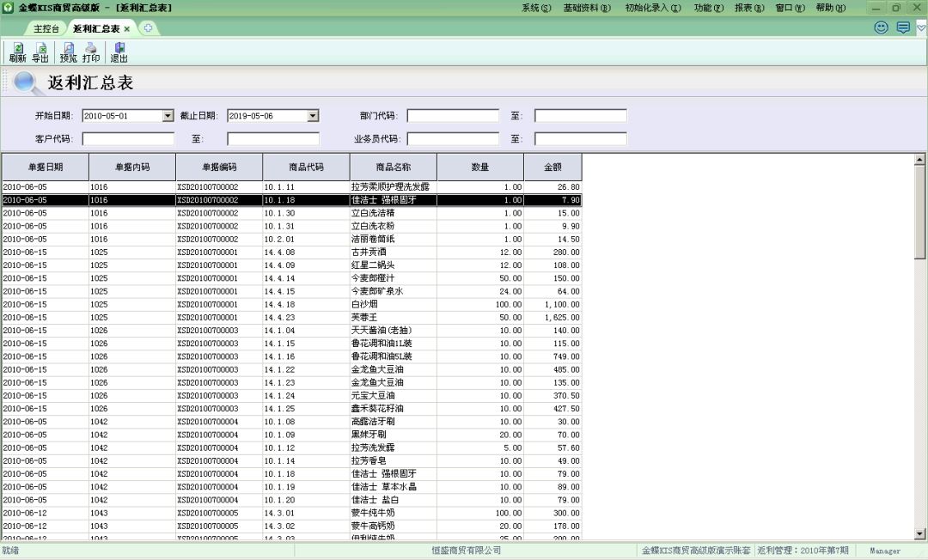Click product code cell 14.4.14
This screenshot has height=560, width=928.
coord(307,278)
